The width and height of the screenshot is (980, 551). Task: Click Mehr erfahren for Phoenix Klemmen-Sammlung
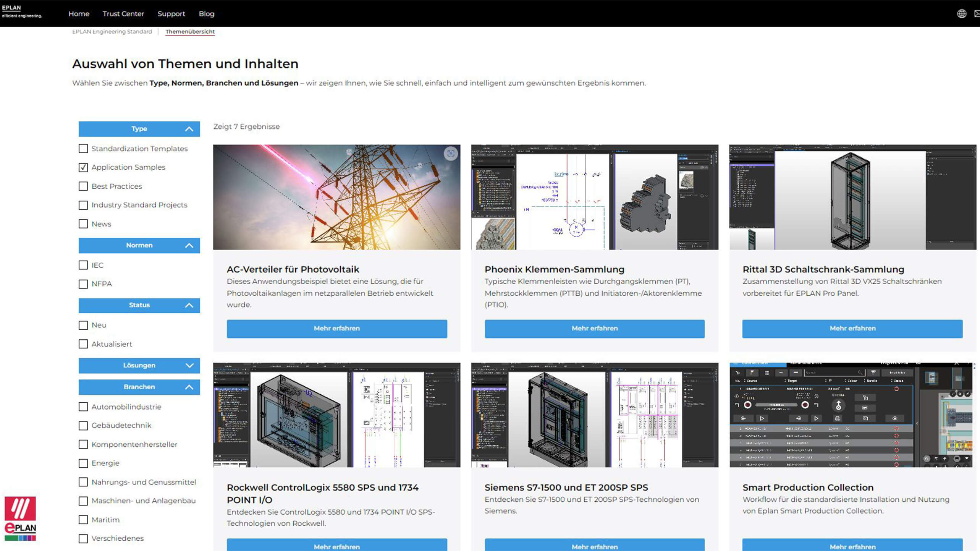point(595,329)
